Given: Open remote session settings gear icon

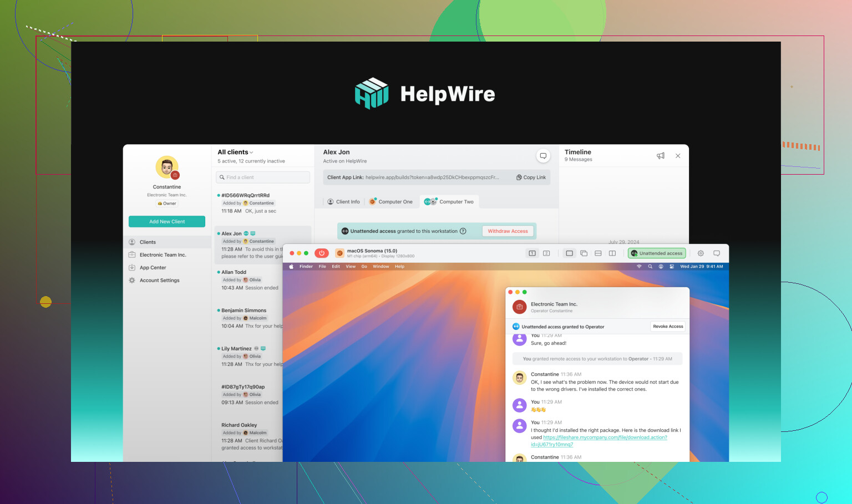Looking at the screenshot, I should pyautogui.click(x=701, y=253).
